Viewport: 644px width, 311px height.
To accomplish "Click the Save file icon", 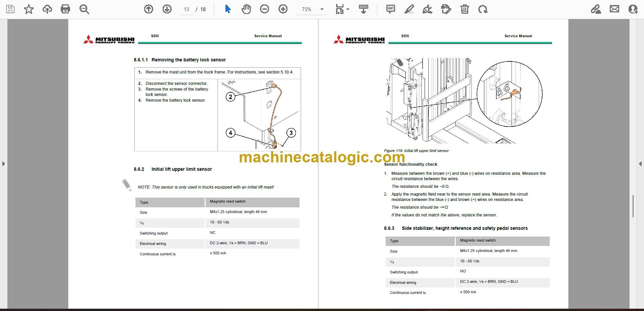I will click(10, 9).
